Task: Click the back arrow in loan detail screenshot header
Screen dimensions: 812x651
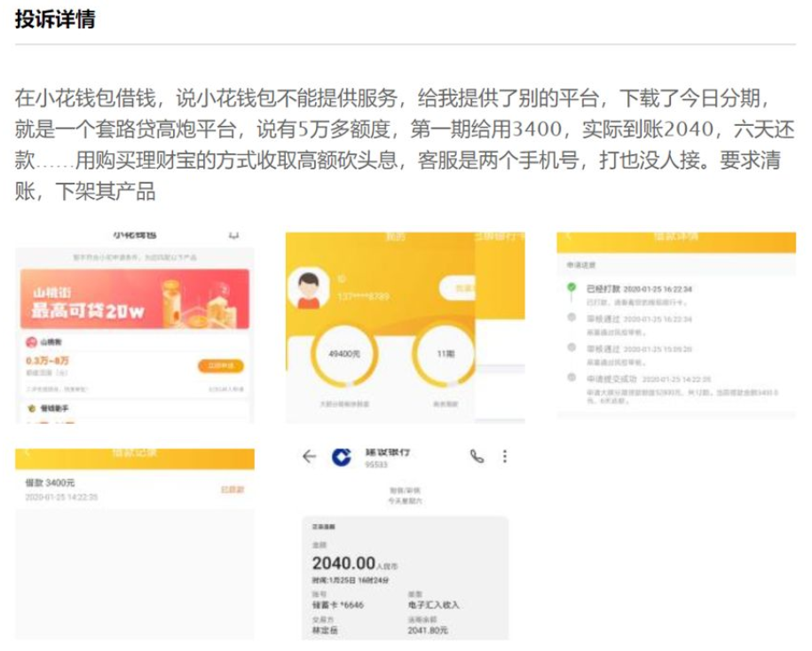Action: point(568,237)
